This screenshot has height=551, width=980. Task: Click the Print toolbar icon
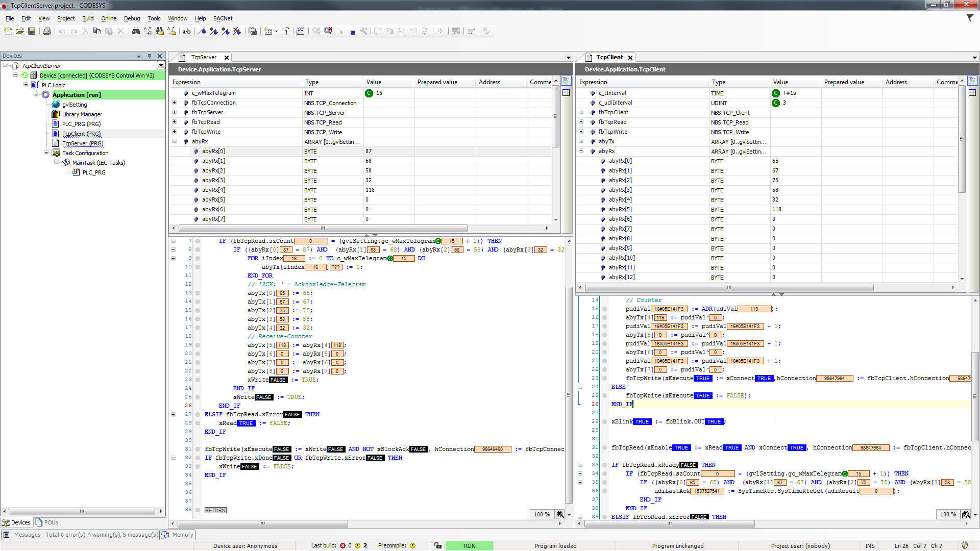click(x=47, y=31)
